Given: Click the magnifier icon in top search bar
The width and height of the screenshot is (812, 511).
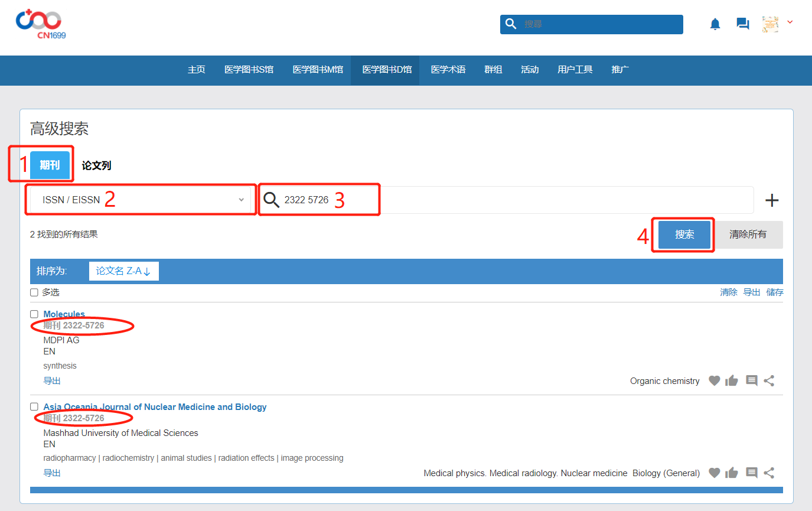Looking at the screenshot, I should [511, 24].
